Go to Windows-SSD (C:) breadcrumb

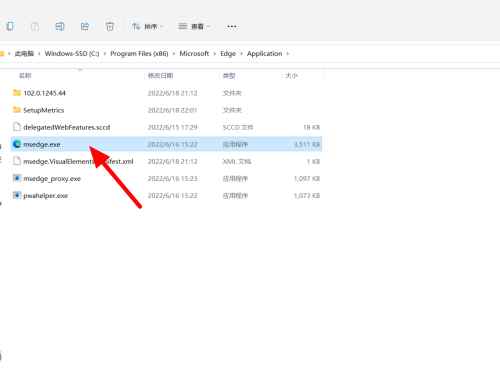pos(72,54)
